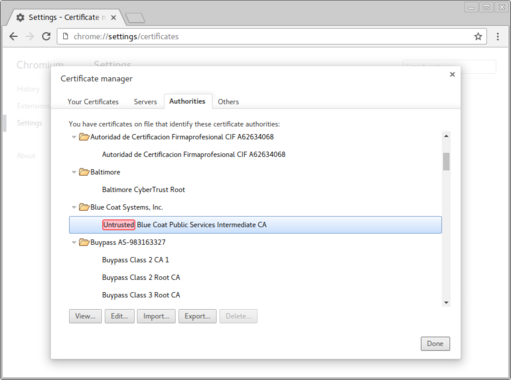
Task: Click the Edit... button
Action: (119, 316)
